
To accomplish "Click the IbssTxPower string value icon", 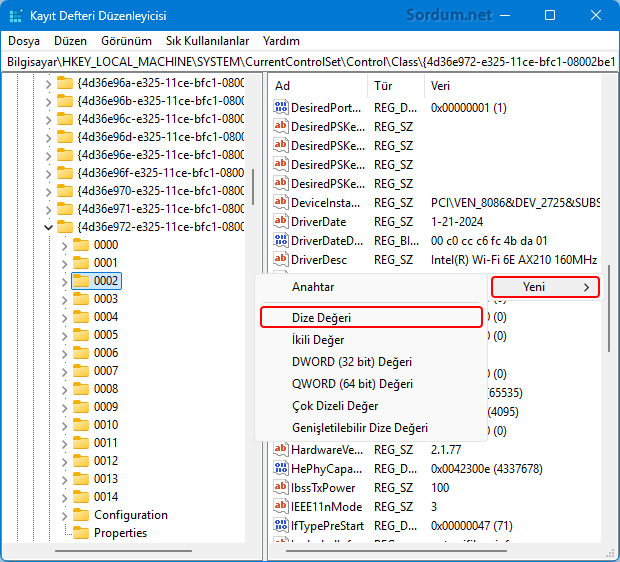I will [281, 487].
